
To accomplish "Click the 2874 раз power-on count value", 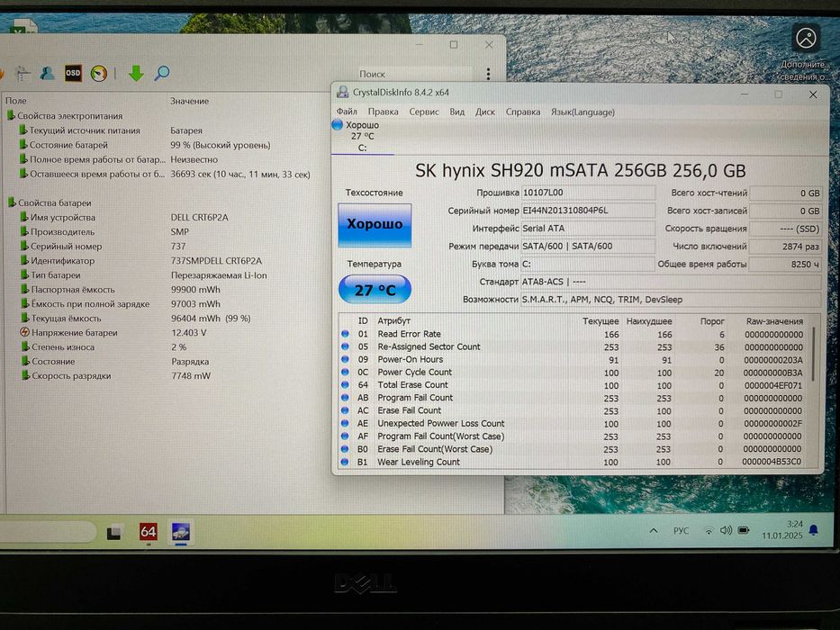I will (x=785, y=247).
